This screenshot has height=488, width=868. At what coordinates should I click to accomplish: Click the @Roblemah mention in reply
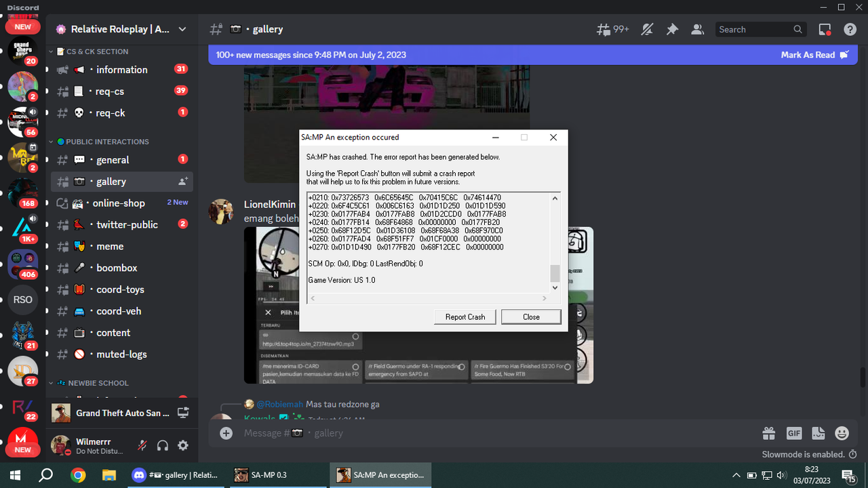click(x=279, y=404)
